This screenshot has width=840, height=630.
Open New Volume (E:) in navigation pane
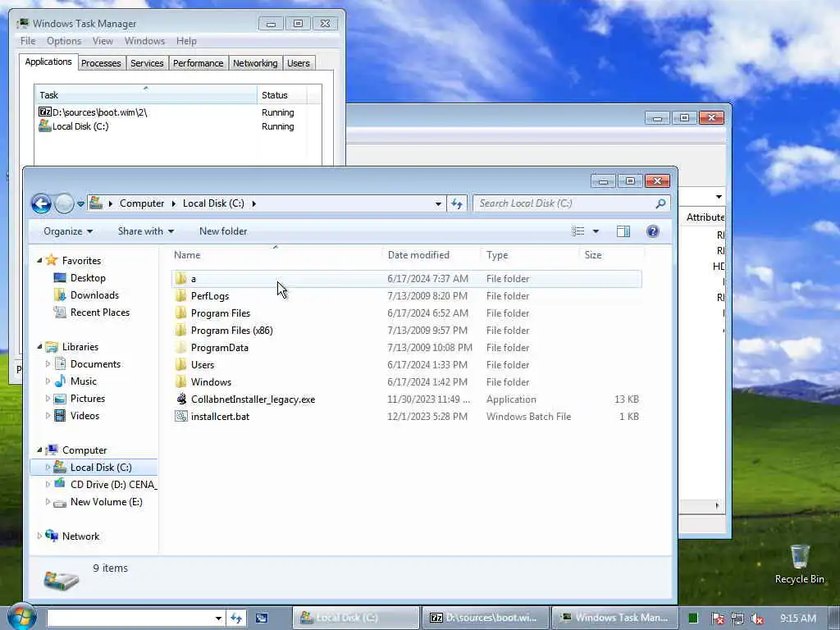[106, 502]
